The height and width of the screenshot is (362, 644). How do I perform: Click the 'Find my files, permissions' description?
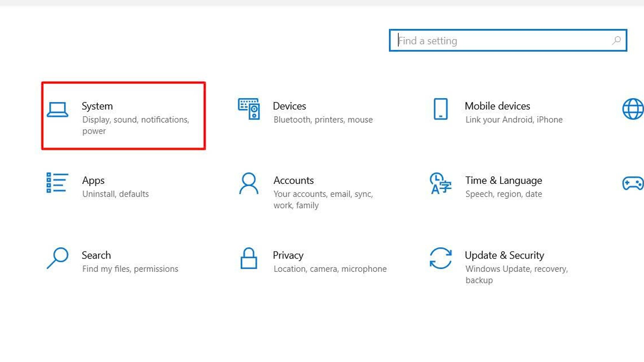[x=130, y=269]
